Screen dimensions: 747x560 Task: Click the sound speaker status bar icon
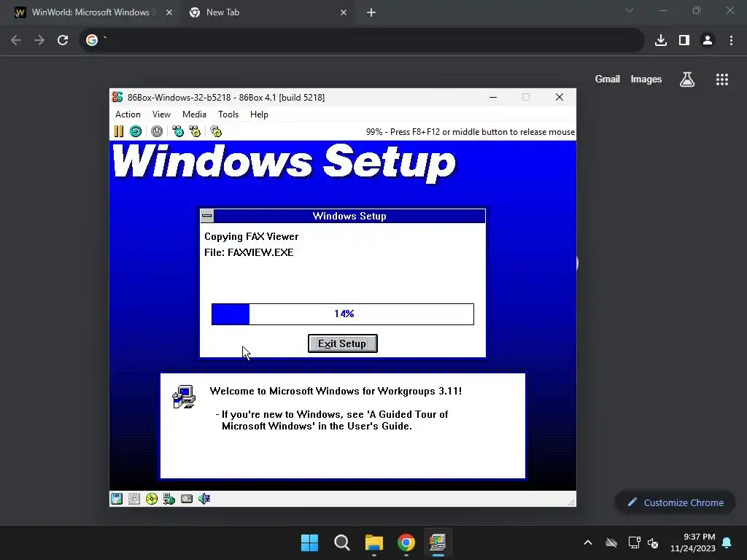pyautogui.click(x=204, y=499)
